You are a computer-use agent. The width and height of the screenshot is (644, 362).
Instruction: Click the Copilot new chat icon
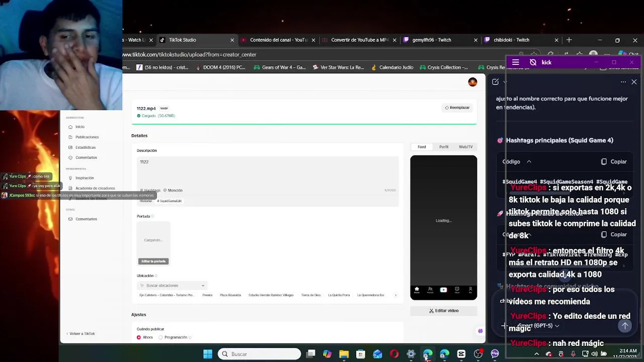point(496,82)
